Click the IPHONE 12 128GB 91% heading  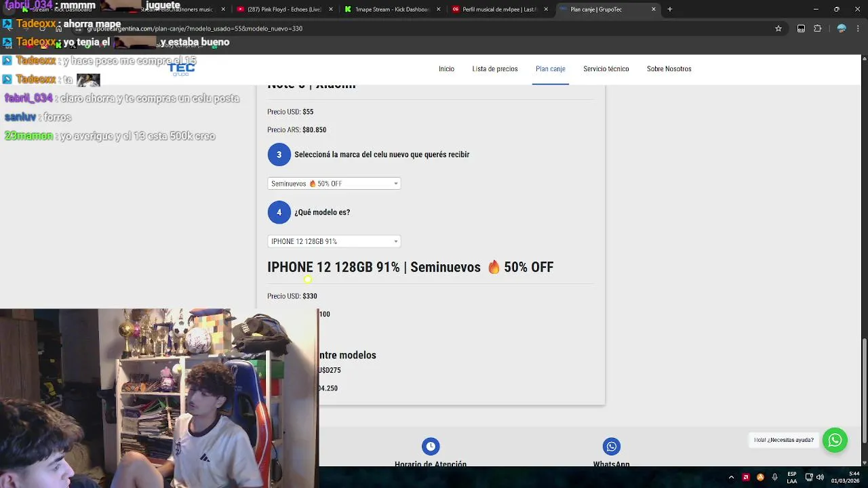(x=410, y=267)
